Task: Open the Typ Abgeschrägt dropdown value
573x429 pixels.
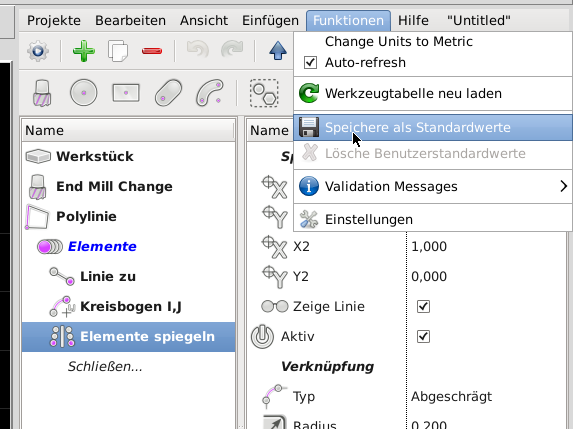Action: coord(451,396)
